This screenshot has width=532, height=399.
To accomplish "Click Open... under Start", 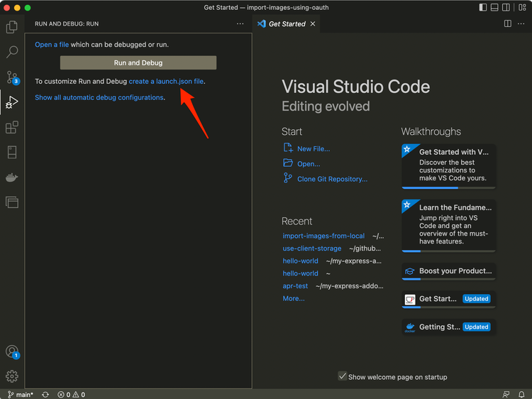I will click(309, 164).
